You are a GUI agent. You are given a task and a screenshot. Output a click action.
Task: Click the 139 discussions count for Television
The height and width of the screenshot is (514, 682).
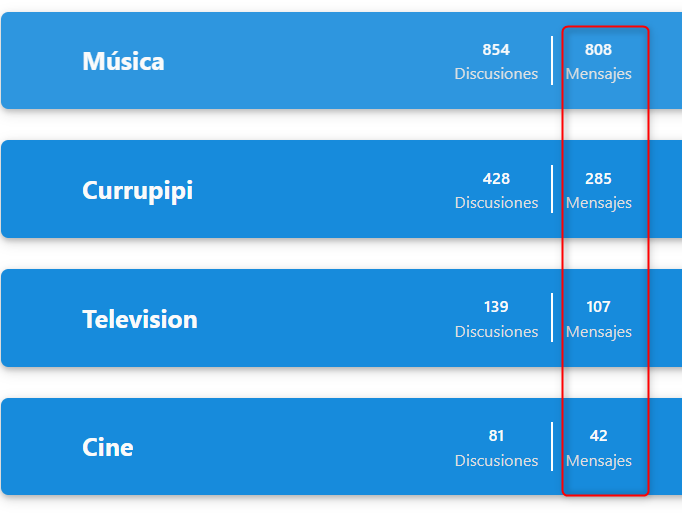(x=496, y=307)
